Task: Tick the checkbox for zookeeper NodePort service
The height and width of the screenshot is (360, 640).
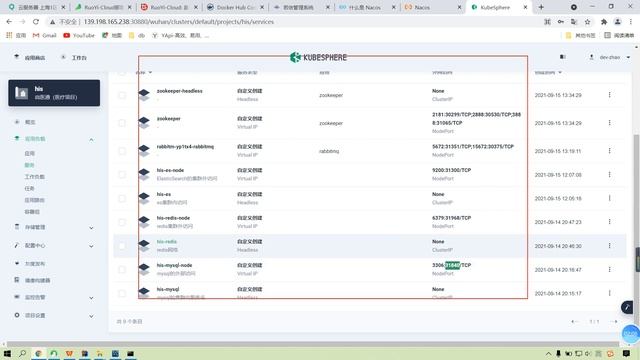Action: 122,123
